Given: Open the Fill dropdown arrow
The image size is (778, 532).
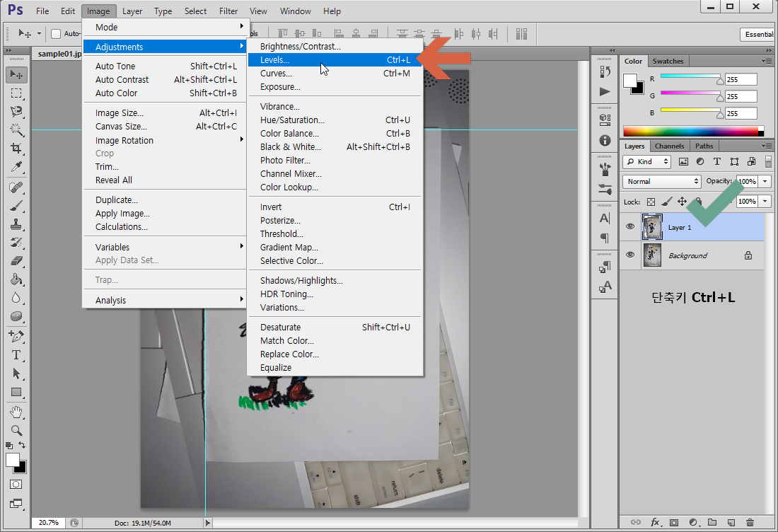Looking at the screenshot, I should [x=765, y=202].
